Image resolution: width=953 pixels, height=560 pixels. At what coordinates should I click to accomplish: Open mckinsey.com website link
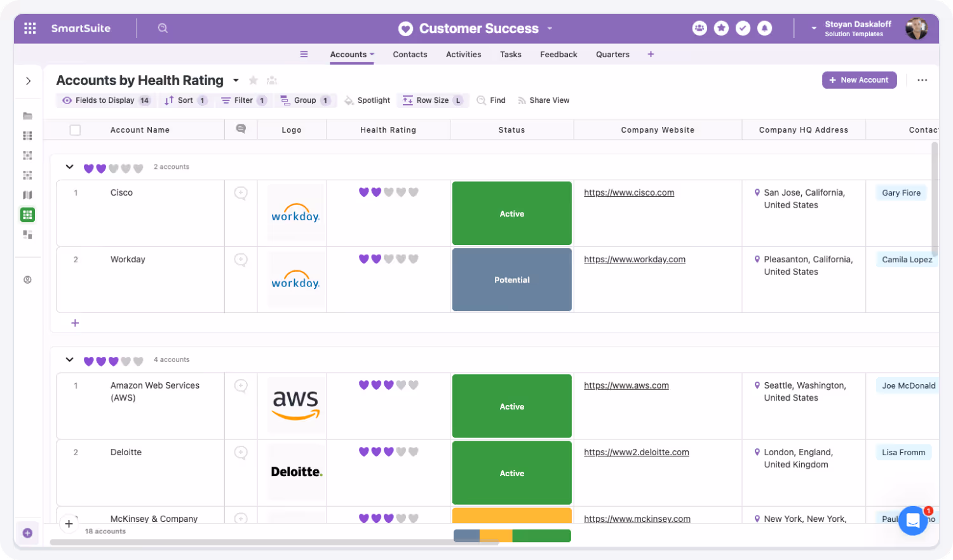click(637, 519)
